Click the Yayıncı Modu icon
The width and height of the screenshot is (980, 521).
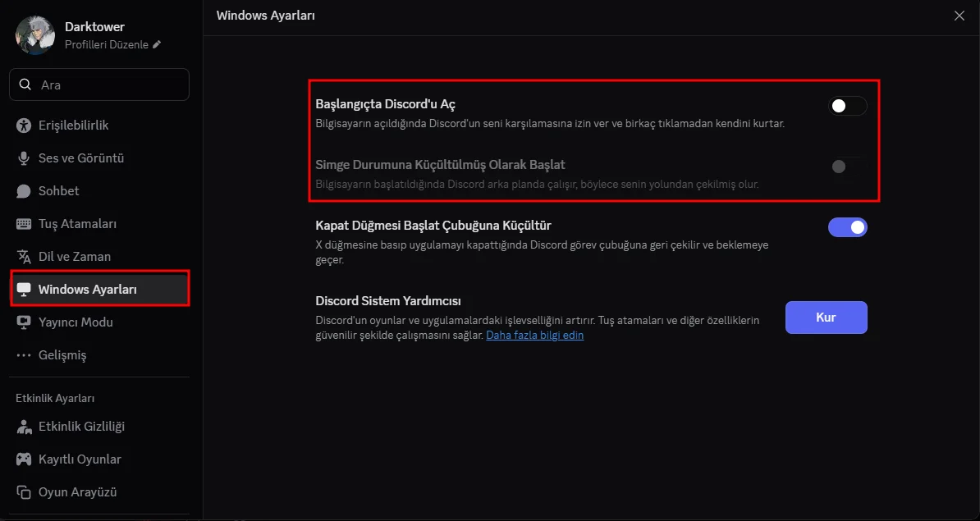(24, 322)
